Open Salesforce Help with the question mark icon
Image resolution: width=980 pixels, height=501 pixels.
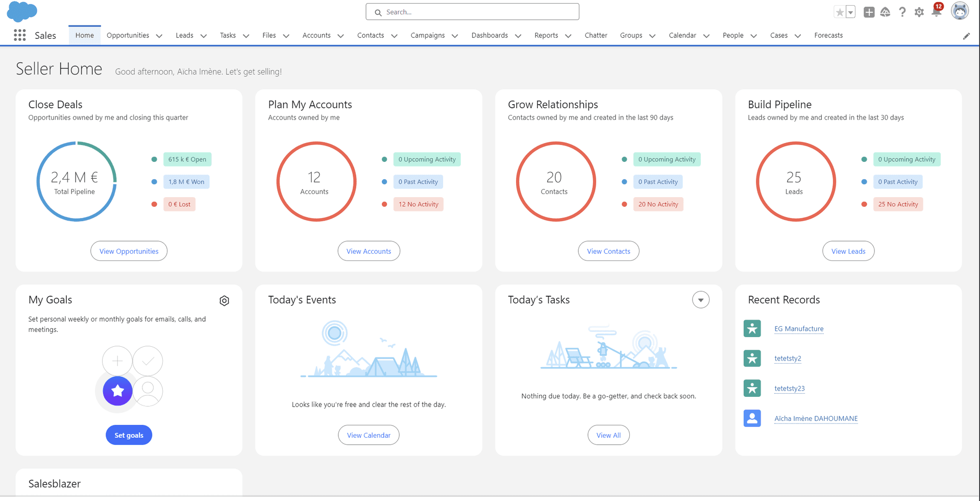[x=902, y=12]
